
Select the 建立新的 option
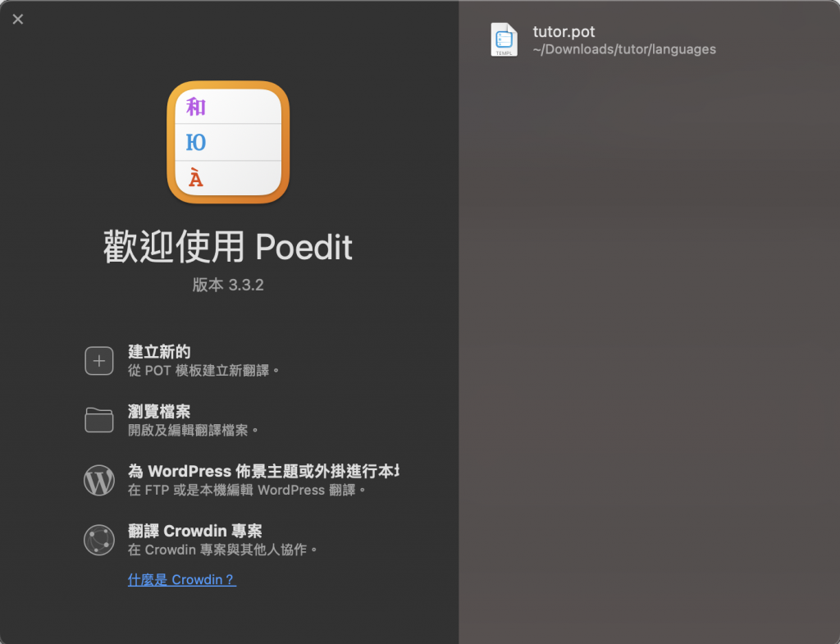pyautogui.click(x=159, y=352)
